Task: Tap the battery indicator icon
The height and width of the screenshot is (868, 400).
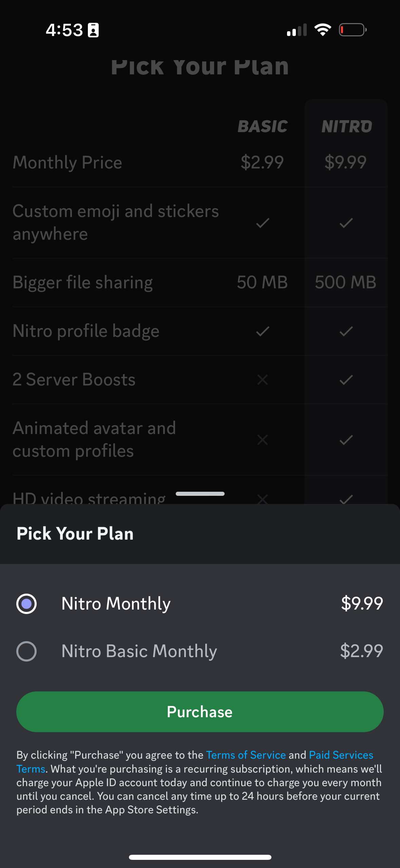Action: 353,30
